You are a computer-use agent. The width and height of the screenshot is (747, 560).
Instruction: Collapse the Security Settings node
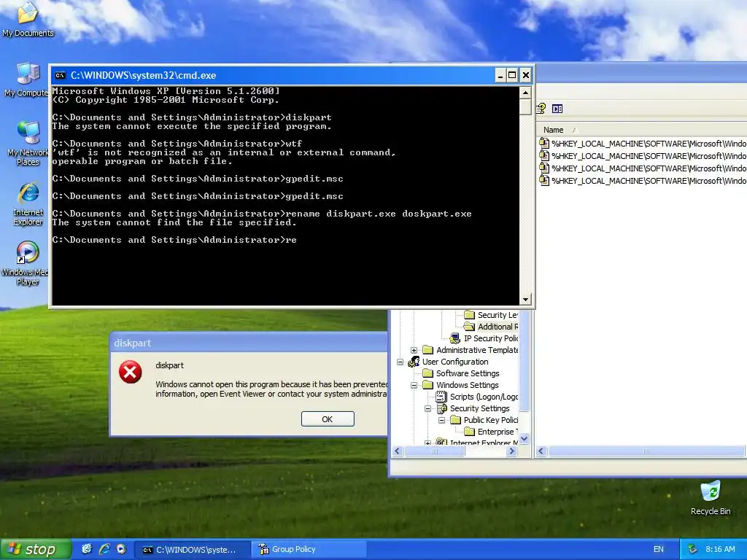[427, 408]
